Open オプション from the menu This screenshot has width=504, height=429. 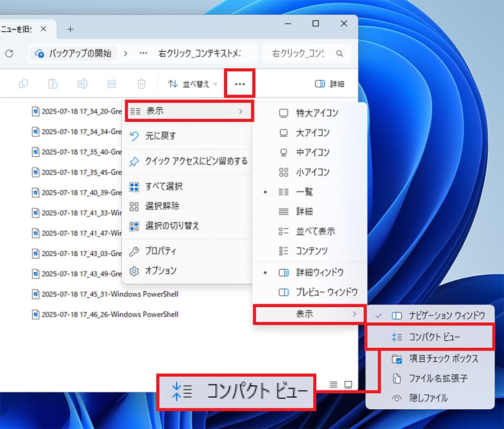187,271
